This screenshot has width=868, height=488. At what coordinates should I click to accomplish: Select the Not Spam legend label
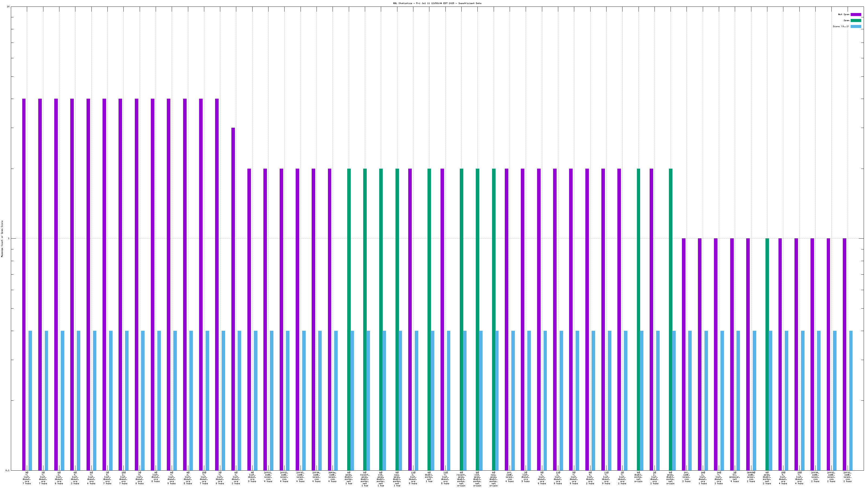pos(844,14)
